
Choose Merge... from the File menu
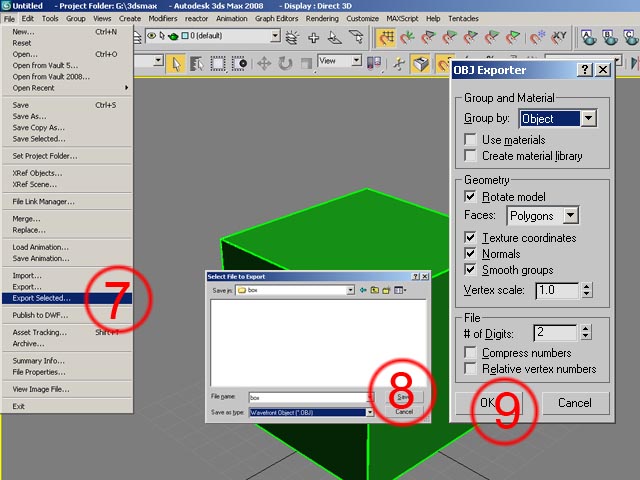(67, 219)
